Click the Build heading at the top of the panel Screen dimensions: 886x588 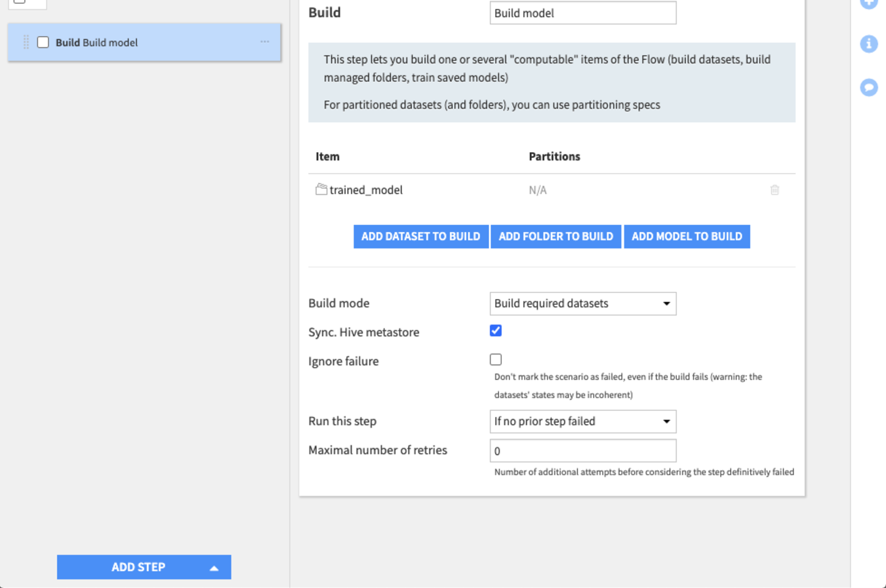[325, 12]
